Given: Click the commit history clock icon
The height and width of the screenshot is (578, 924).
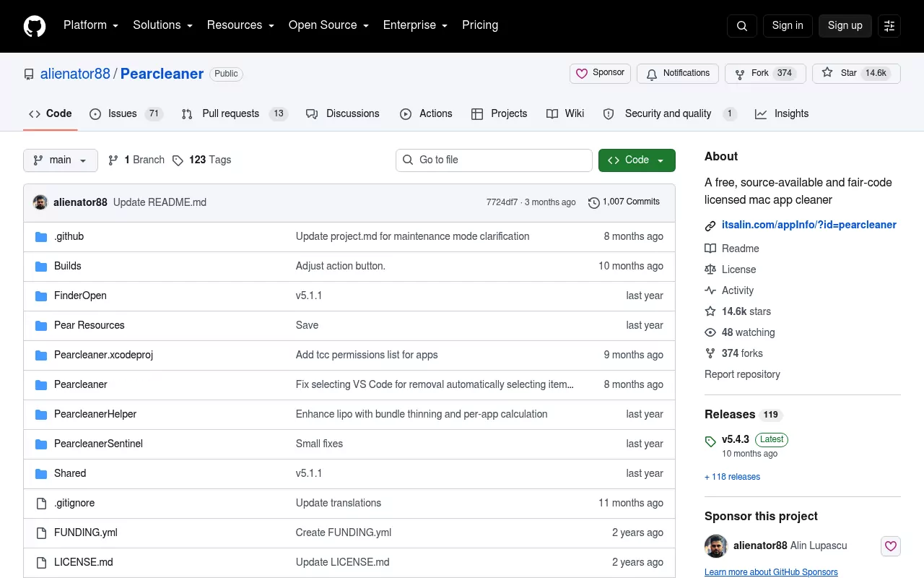Looking at the screenshot, I should click(594, 202).
